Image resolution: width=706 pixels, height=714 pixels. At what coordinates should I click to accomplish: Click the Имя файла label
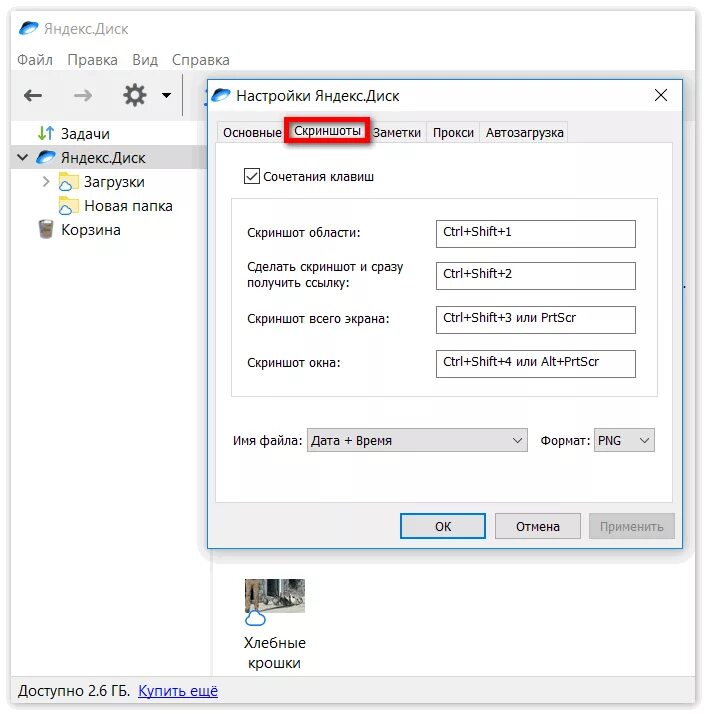[267, 440]
